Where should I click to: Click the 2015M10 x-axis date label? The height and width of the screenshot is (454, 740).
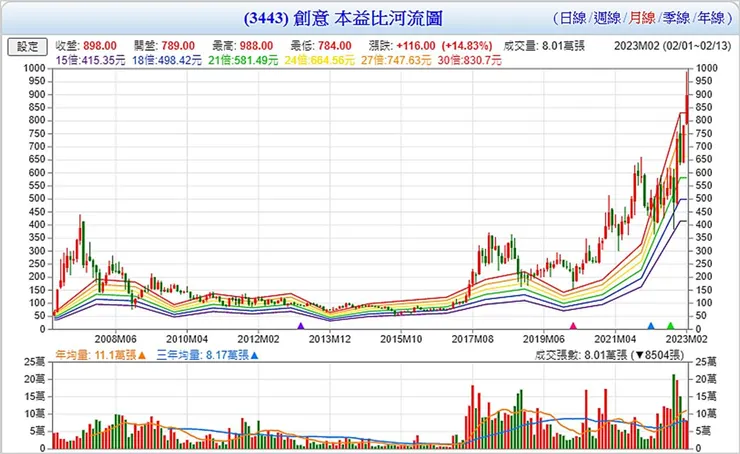point(401,339)
